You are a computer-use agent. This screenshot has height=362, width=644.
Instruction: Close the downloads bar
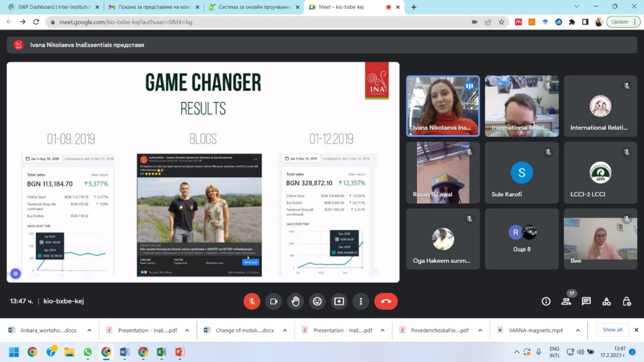coord(636,329)
